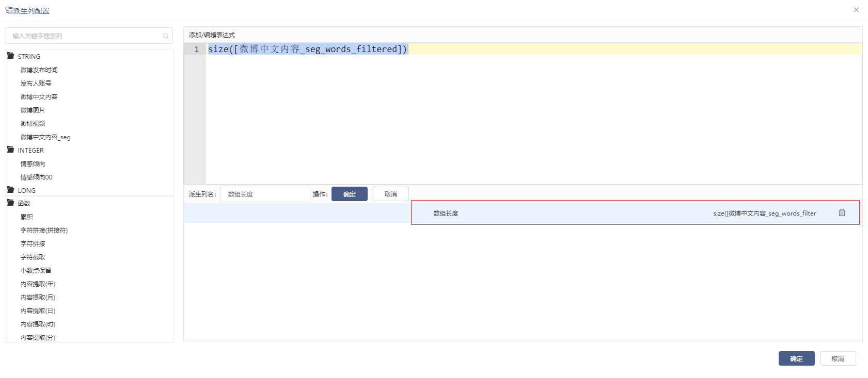
Task: Insert the 字符截取 function
Action: click(x=33, y=257)
